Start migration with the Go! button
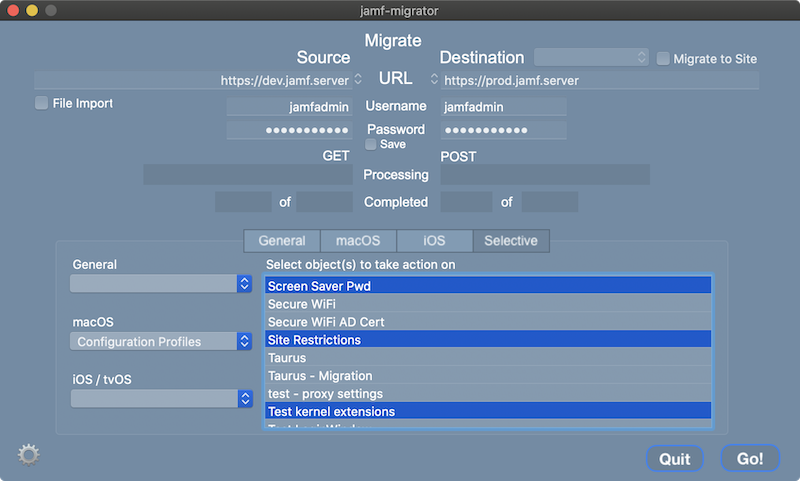The width and height of the screenshot is (800, 481). click(750, 458)
